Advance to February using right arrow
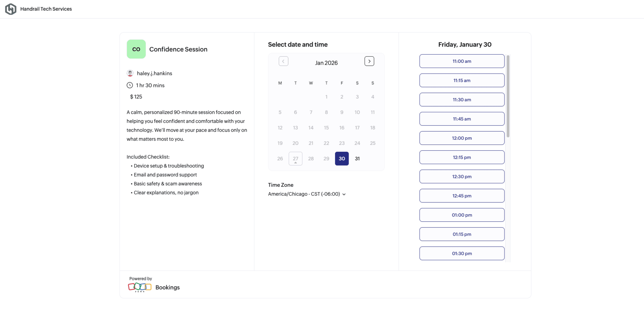The width and height of the screenshot is (644, 310). click(x=369, y=61)
